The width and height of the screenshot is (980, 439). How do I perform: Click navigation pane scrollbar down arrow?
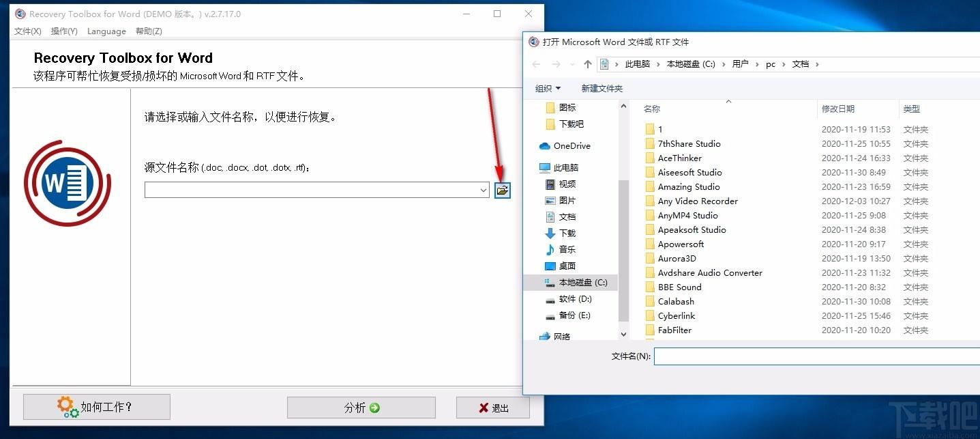pos(623,334)
